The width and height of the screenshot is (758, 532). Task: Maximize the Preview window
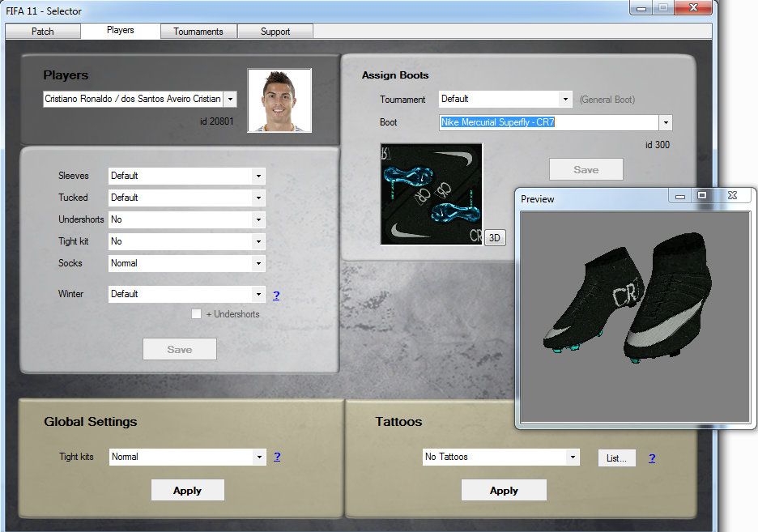702,195
